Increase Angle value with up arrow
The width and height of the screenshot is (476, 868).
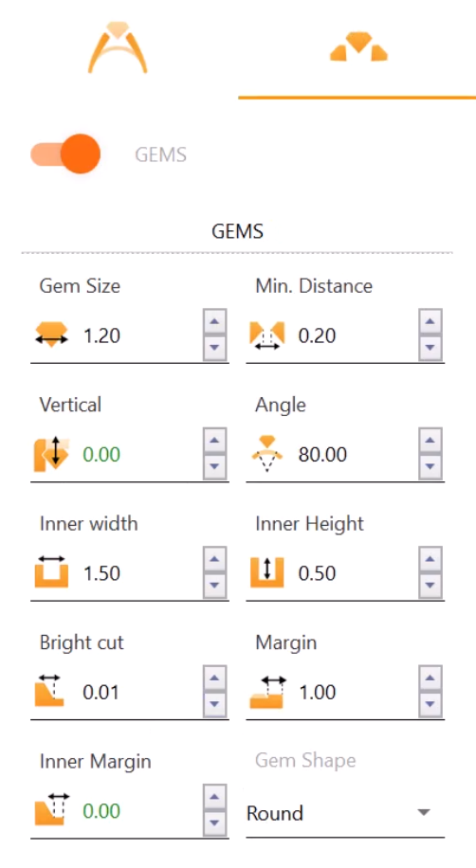coord(430,441)
